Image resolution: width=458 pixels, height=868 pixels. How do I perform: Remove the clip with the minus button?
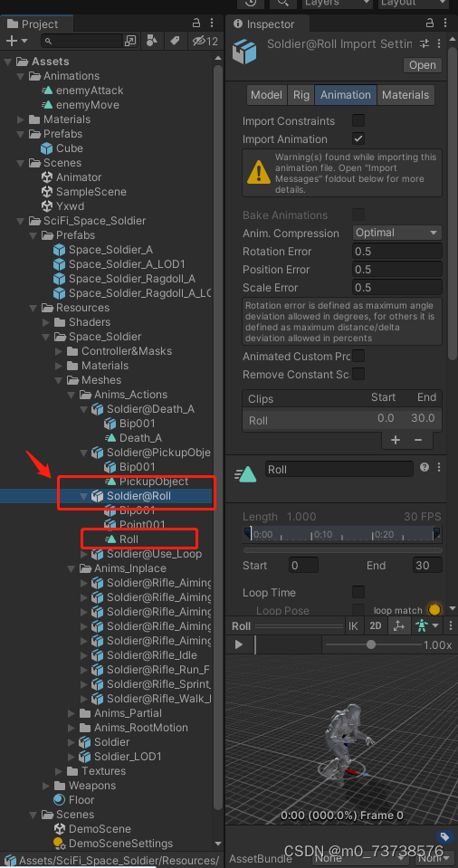(418, 440)
